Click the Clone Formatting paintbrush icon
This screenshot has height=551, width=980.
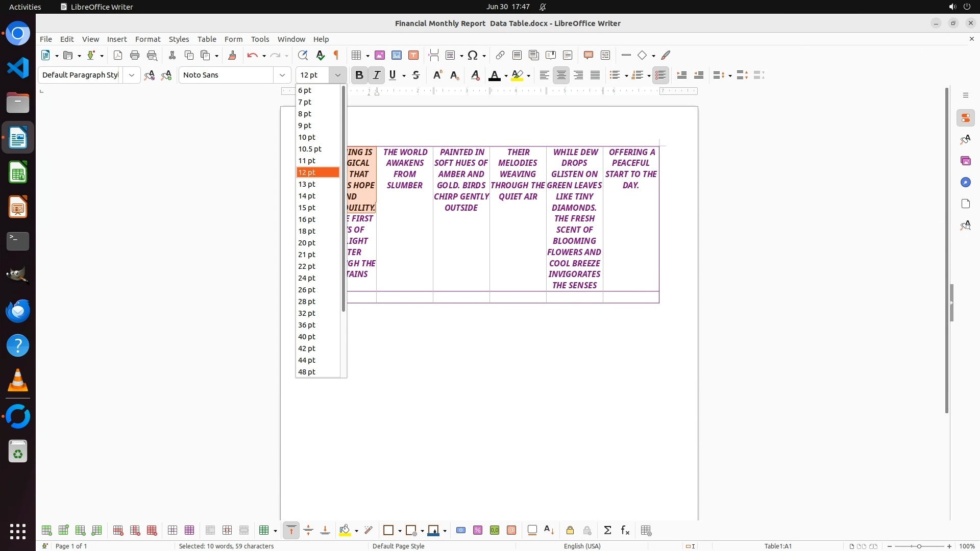pos(232,55)
